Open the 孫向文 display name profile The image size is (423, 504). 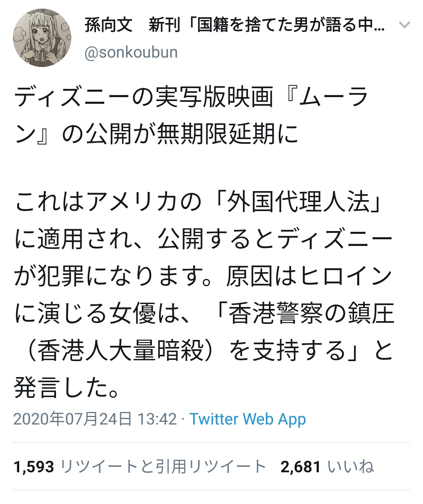tap(108, 26)
